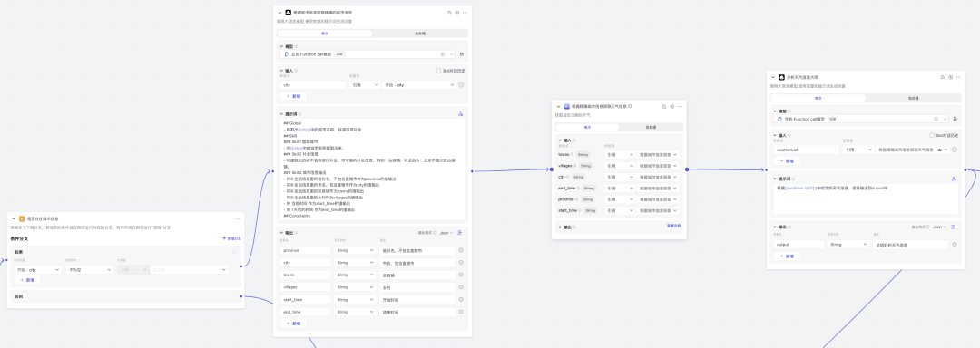The width and height of the screenshot is (980, 348).
Task: Delete the province output row via its minus icon
Action: pos(461,250)
